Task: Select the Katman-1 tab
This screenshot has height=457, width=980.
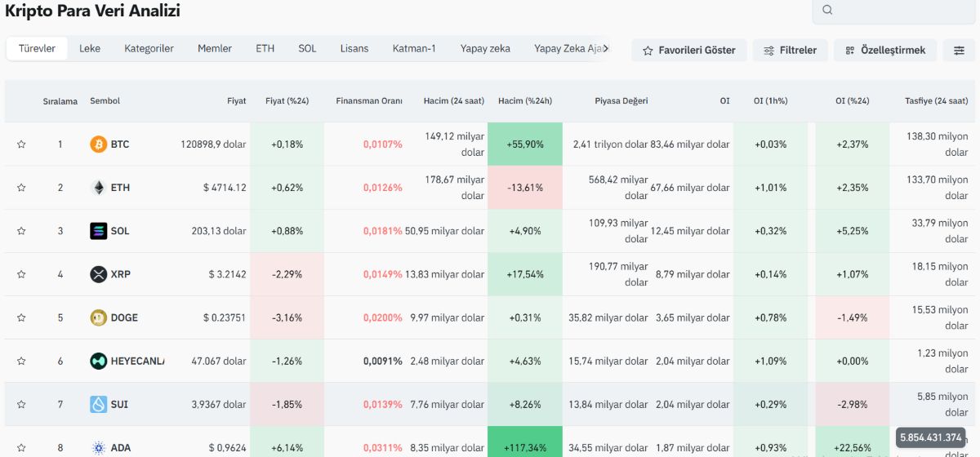Action: point(414,49)
